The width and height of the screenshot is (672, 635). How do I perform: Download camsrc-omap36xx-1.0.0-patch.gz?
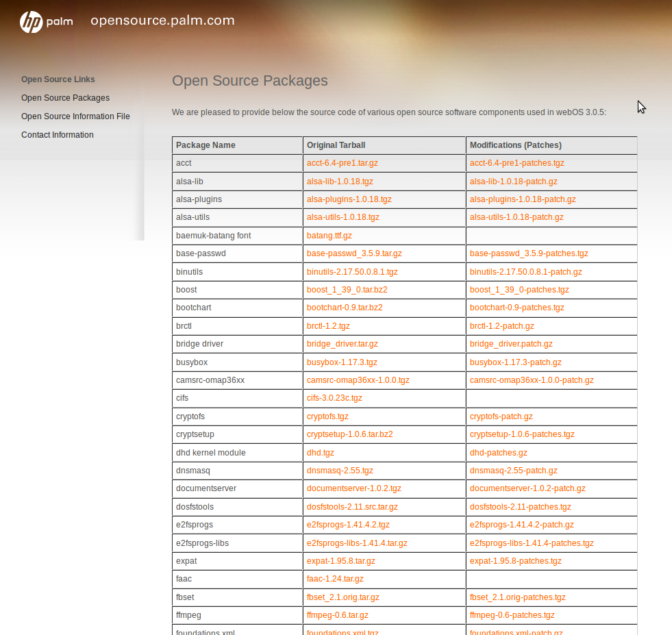pos(532,380)
